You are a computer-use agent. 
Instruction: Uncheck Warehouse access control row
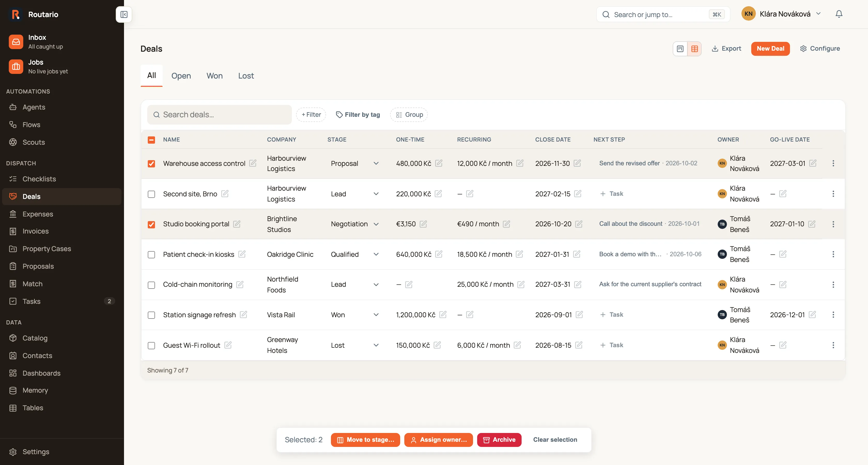[151, 164]
